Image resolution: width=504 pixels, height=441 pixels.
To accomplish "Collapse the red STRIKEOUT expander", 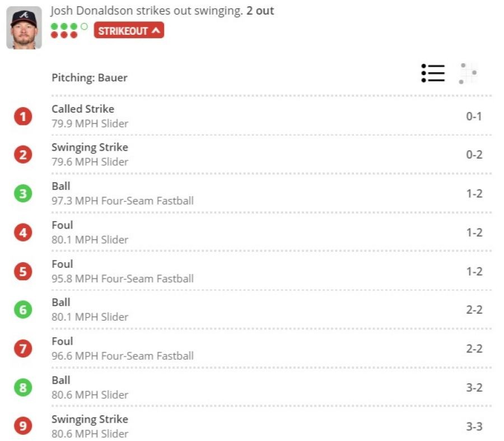I will click(129, 31).
